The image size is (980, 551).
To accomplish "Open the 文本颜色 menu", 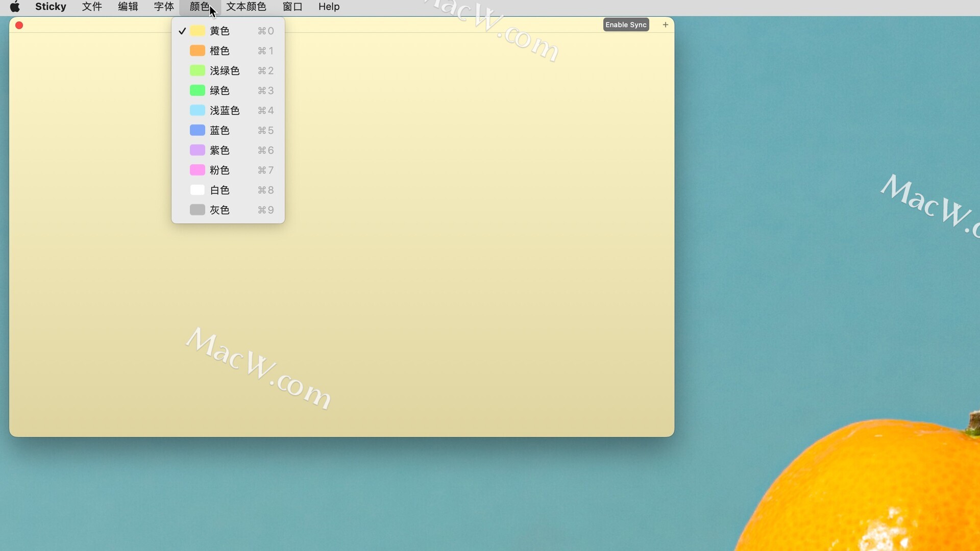I will pos(246,7).
